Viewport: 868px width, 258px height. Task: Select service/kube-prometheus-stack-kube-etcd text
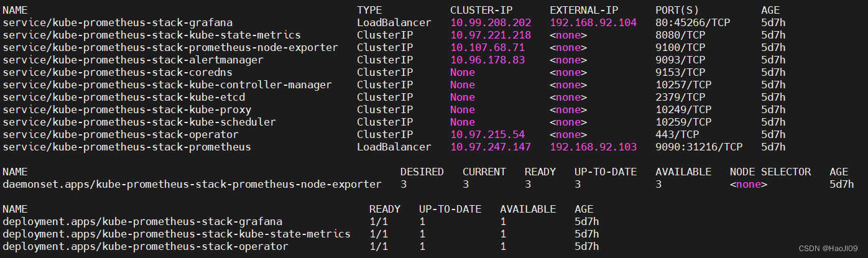124,97
